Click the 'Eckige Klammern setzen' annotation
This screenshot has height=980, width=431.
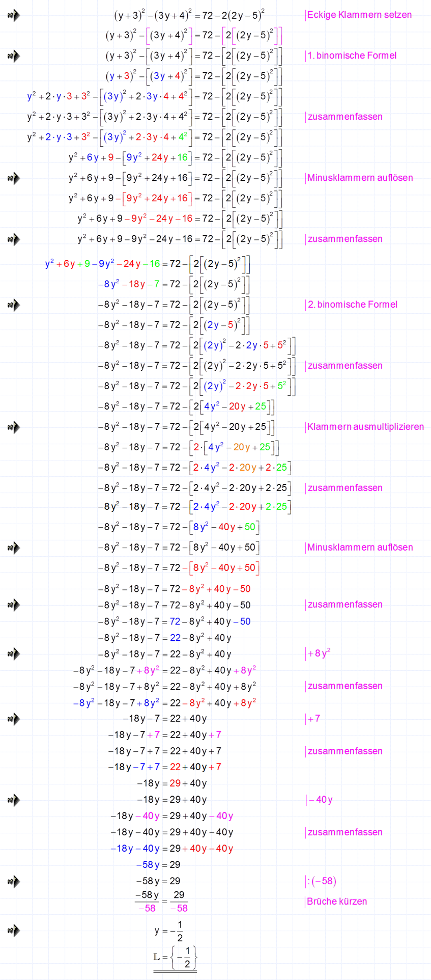pos(359,15)
